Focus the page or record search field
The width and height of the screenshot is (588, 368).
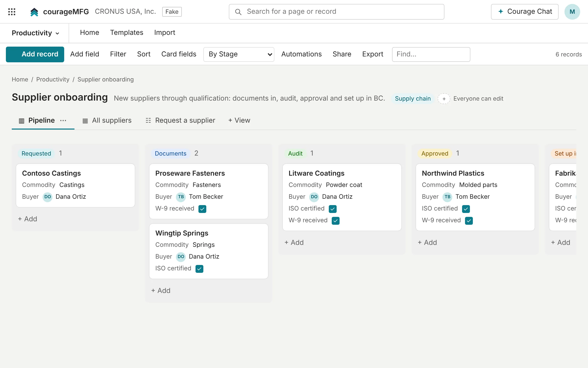[x=337, y=12]
